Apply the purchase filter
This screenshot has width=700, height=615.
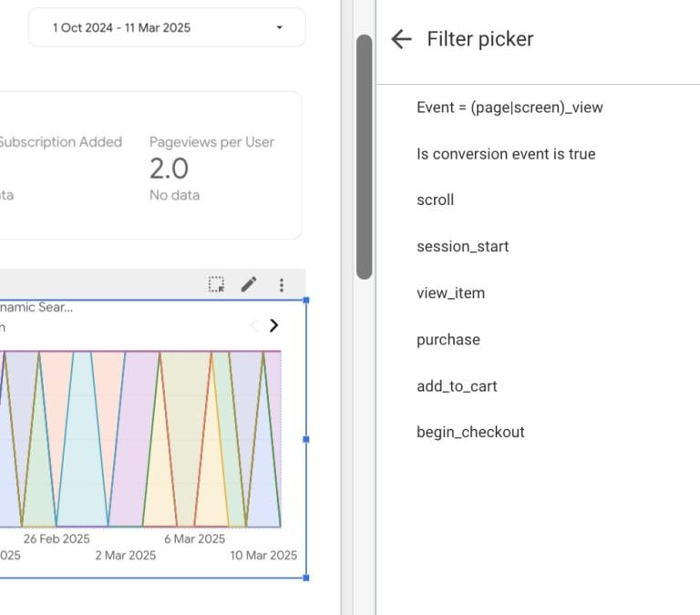click(x=448, y=340)
